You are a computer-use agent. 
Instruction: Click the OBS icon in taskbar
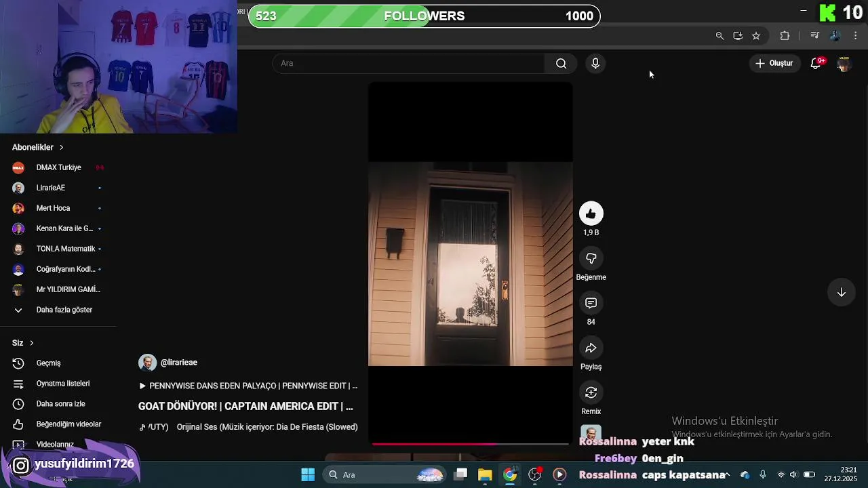[535, 474]
